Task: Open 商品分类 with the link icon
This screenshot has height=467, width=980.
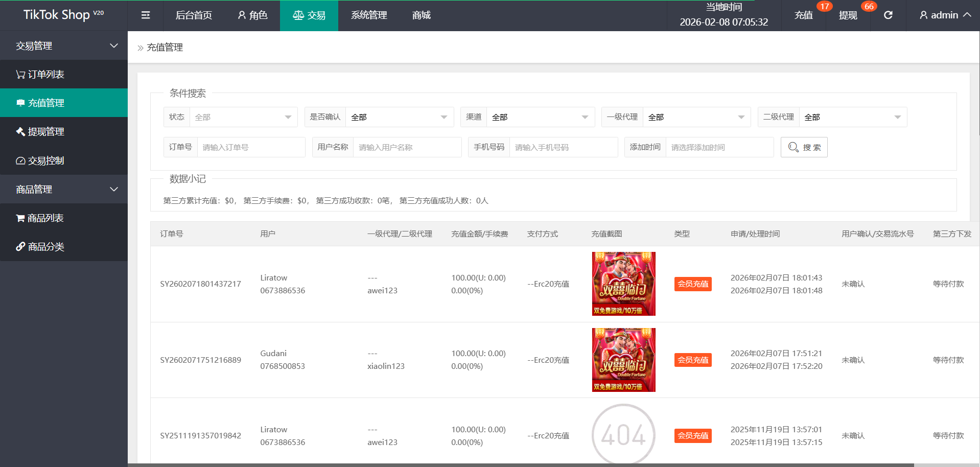Action: click(46, 247)
